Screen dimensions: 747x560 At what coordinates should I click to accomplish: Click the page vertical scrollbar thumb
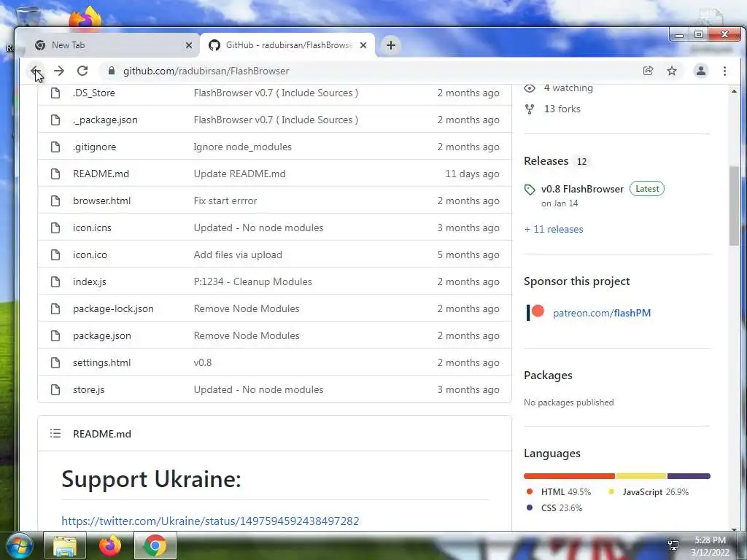(734, 206)
